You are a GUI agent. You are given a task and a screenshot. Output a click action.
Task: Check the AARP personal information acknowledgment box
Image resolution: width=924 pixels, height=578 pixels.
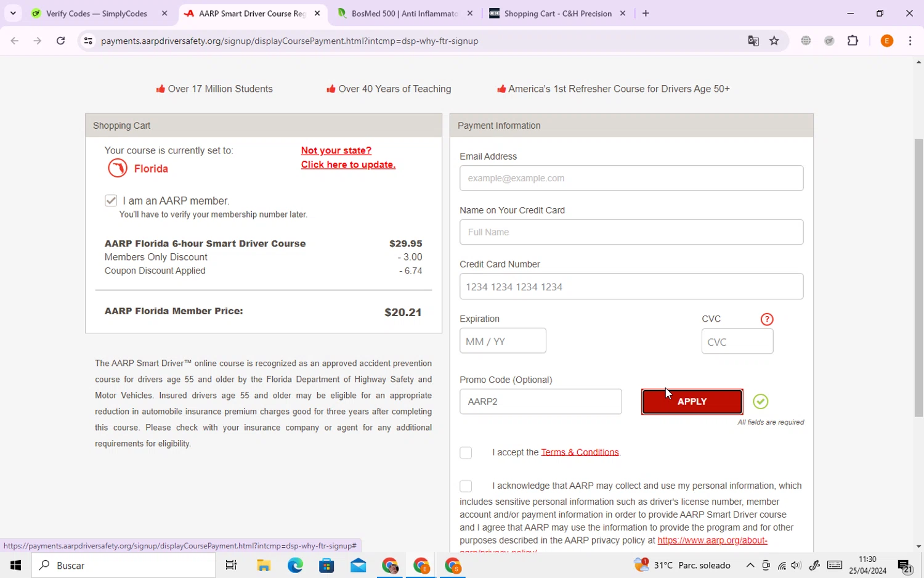[x=466, y=486]
